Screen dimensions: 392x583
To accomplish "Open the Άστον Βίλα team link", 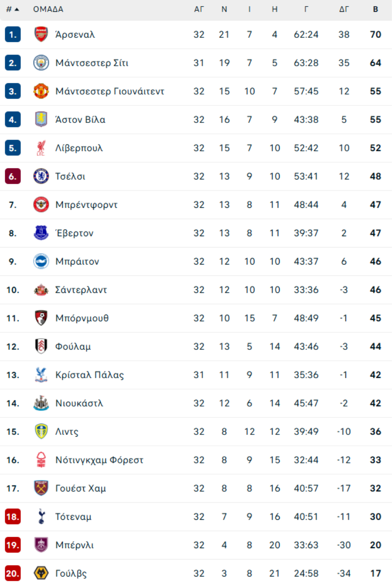I will (80, 120).
